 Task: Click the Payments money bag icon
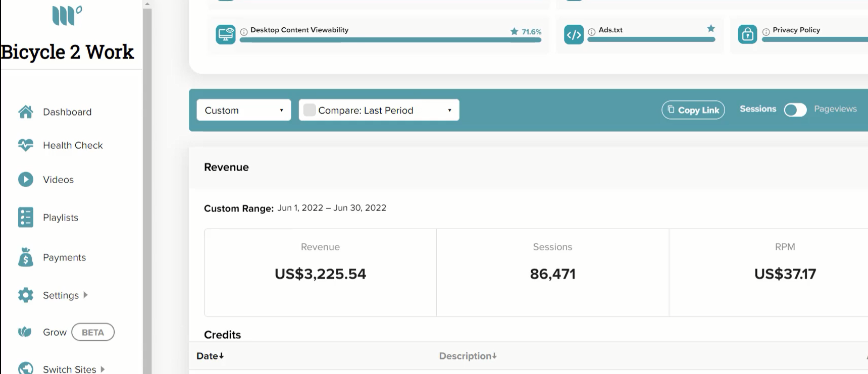pos(26,257)
